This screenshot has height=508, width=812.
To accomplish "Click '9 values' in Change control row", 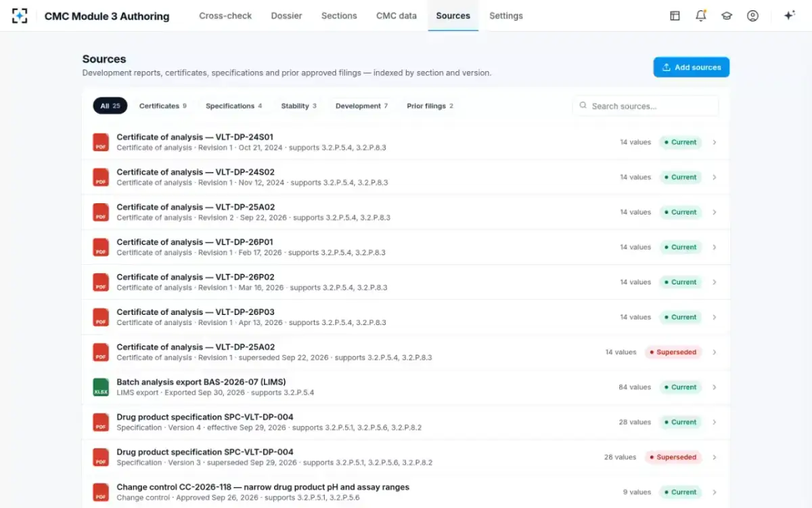I will point(637,492).
